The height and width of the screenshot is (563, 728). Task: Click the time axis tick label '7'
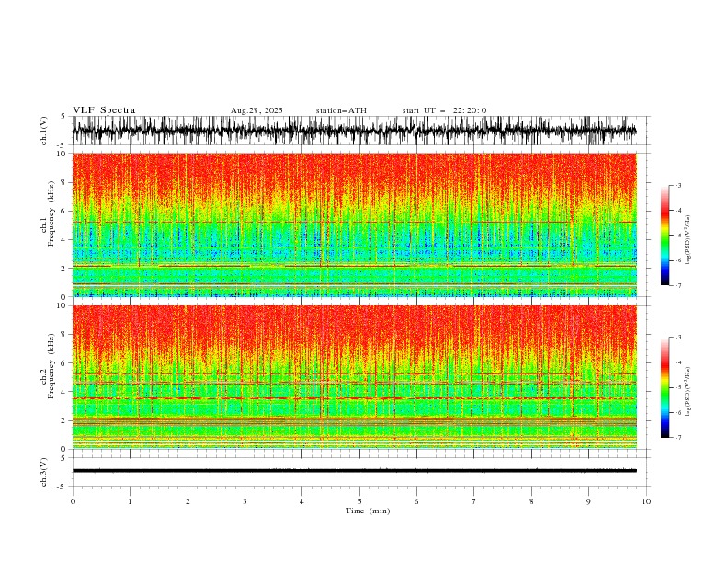tap(474, 501)
